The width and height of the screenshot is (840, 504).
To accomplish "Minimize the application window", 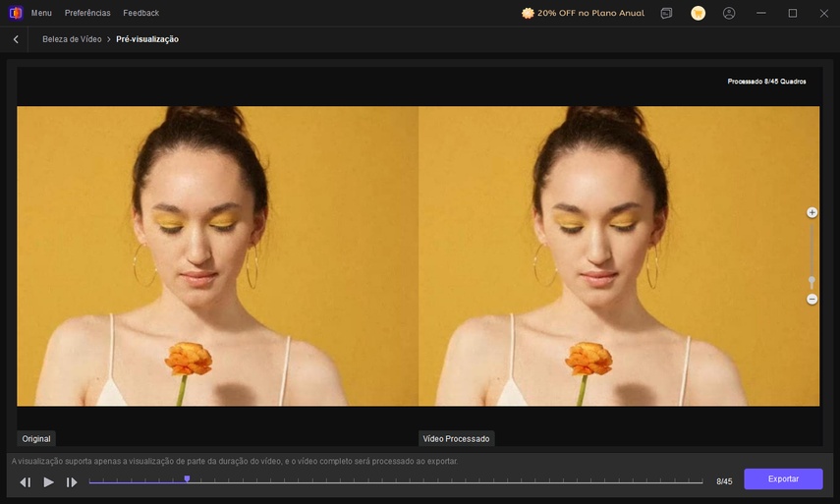I will point(760,13).
